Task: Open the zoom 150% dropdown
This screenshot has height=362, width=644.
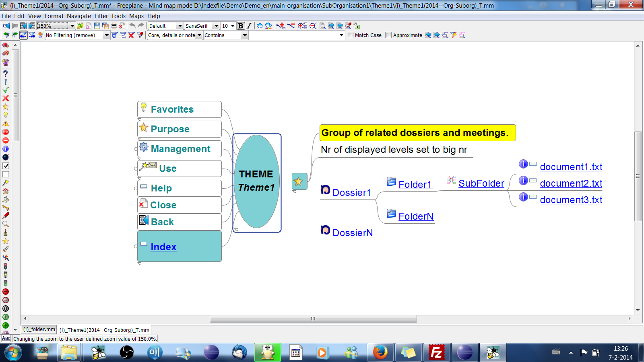Action: (x=72, y=26)
